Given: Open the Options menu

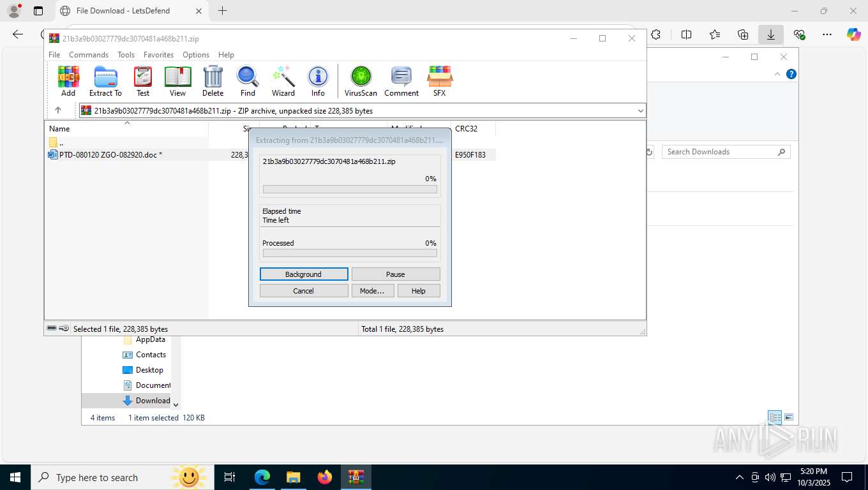Looking at the screenshot, I should tap(196, 55).
